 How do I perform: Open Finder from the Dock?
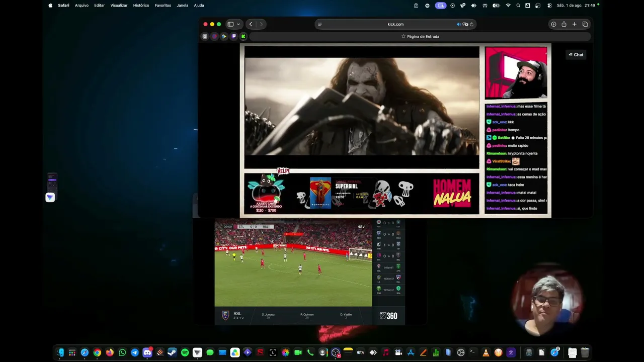point(60,352)
